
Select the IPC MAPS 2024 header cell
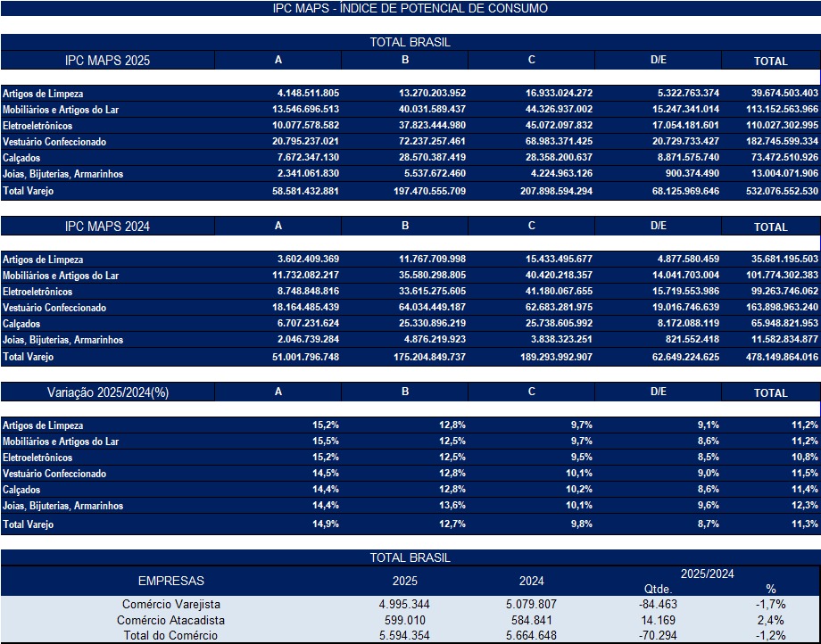coord(107,227)
